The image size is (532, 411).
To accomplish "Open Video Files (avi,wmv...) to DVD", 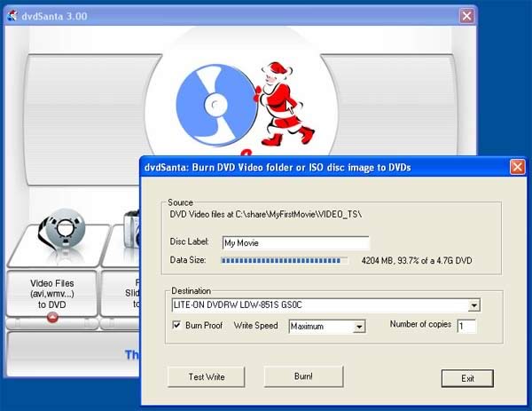I will coord(52,294).
